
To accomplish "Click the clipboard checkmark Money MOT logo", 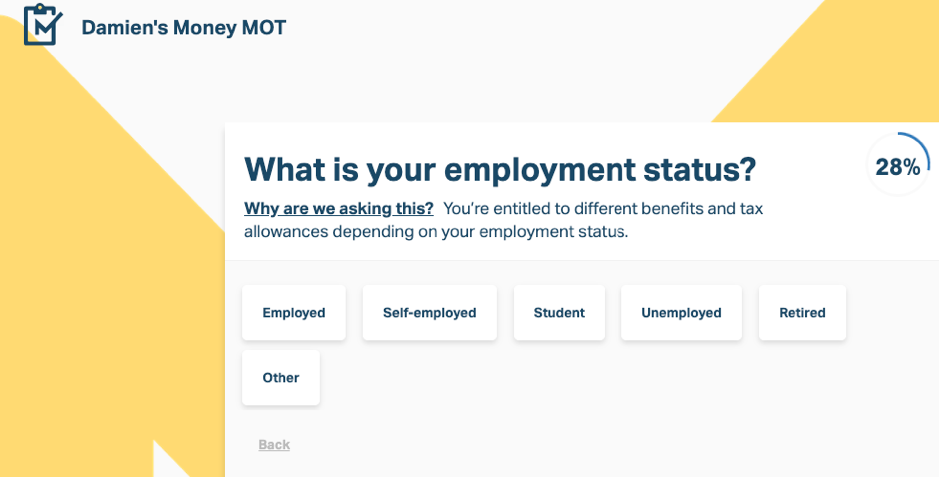I will tap(43, 25).
